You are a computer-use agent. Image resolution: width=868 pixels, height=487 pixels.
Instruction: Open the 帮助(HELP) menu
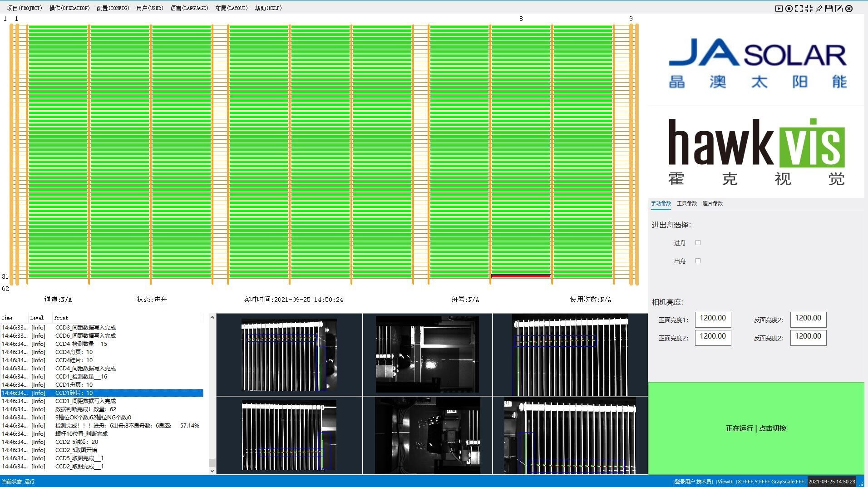pyautogui.click(x=268, y=8)
